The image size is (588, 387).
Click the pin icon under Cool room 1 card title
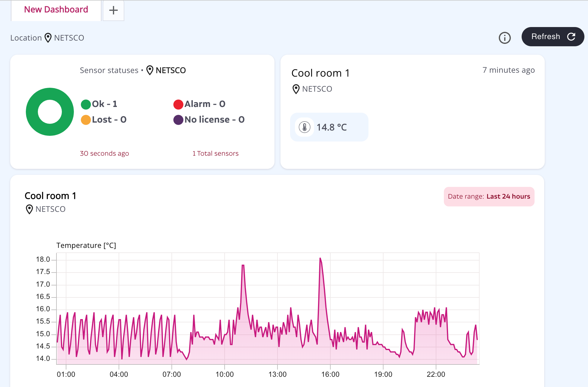296,89
